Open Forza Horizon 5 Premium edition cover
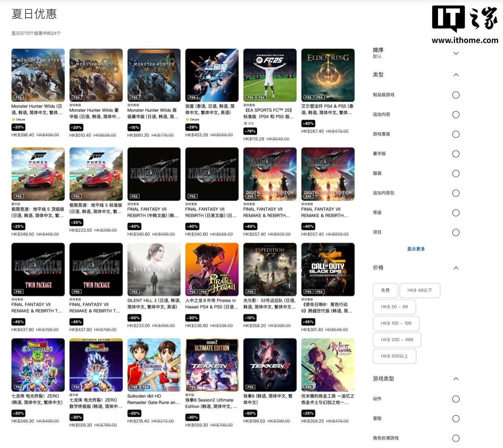The height and width of the screenshot is (448, 503). click(x=38, y=174)
